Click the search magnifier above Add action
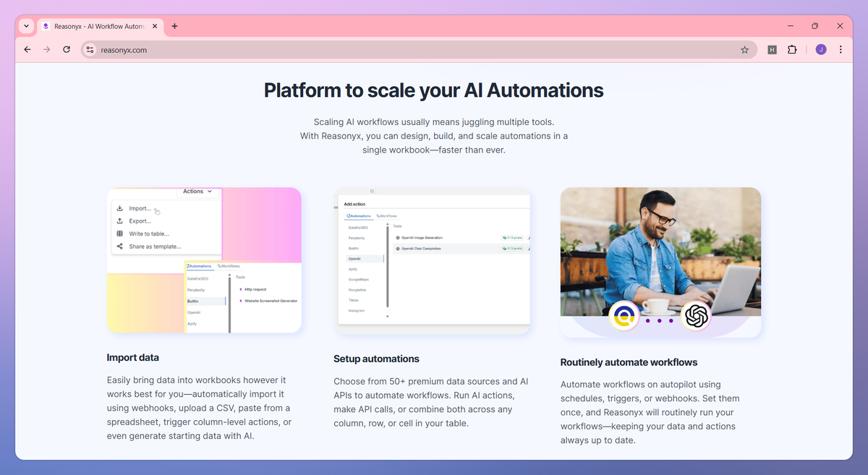 (x=373, y=192)
